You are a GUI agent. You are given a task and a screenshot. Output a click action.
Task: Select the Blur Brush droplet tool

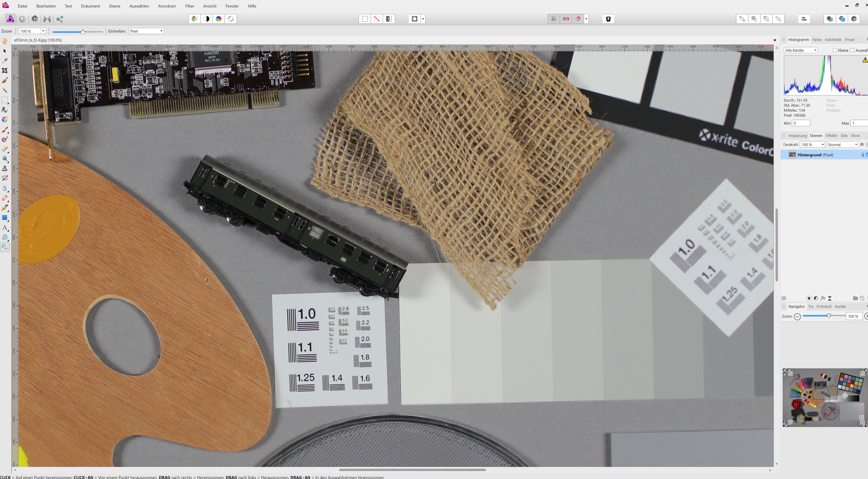pos(5,188)
